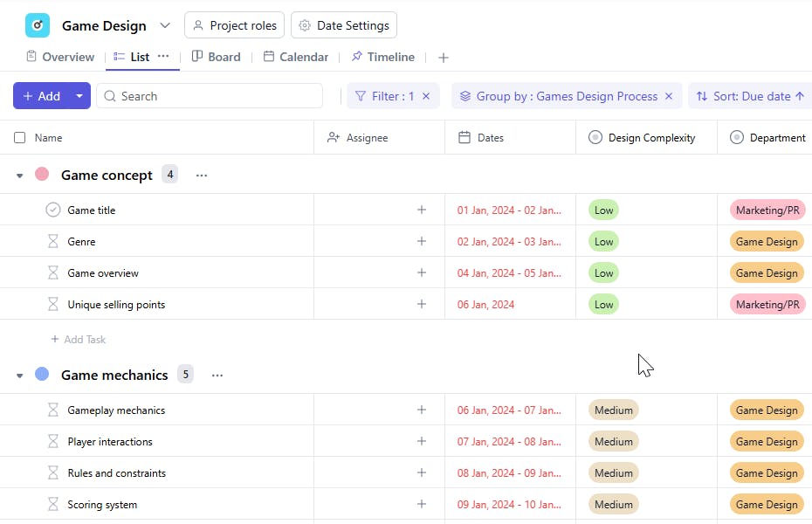Click the Game concept pink color dot
The image size is (812, 524).
42,175
